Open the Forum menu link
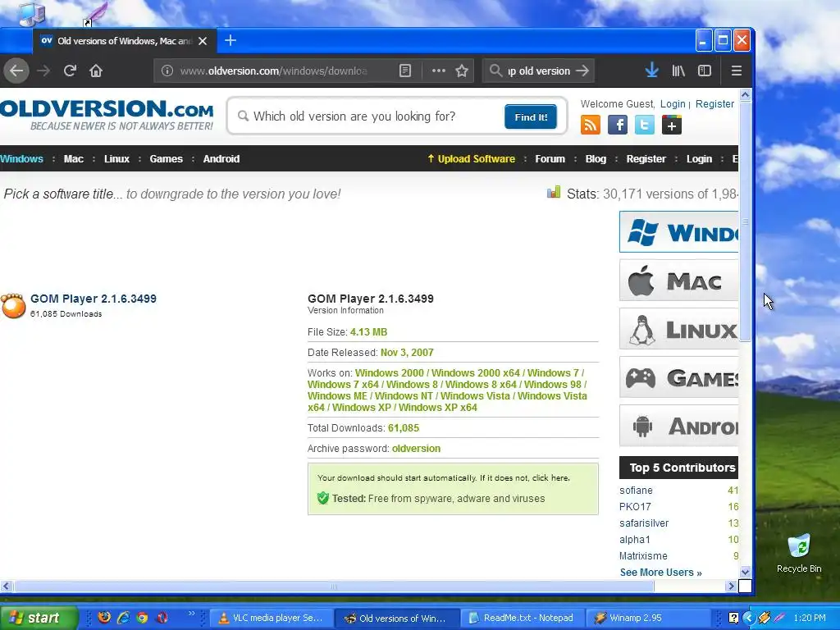840x630 pixels. (x=550, y=158)
